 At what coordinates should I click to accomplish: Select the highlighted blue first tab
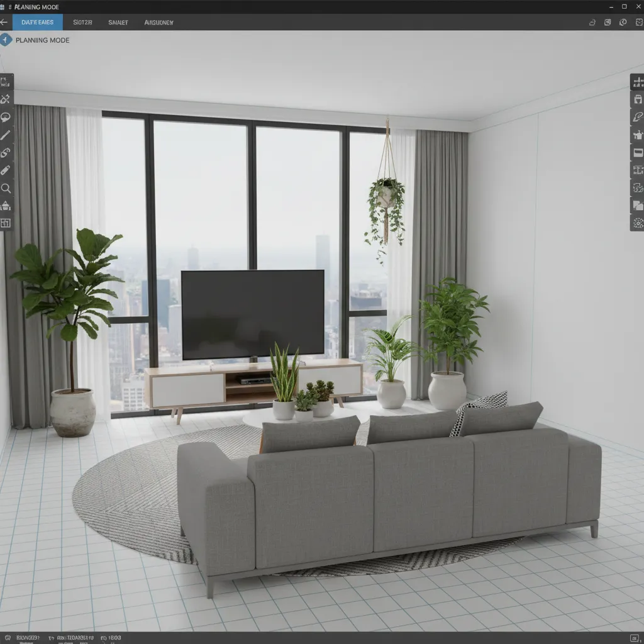coord(38,21)
